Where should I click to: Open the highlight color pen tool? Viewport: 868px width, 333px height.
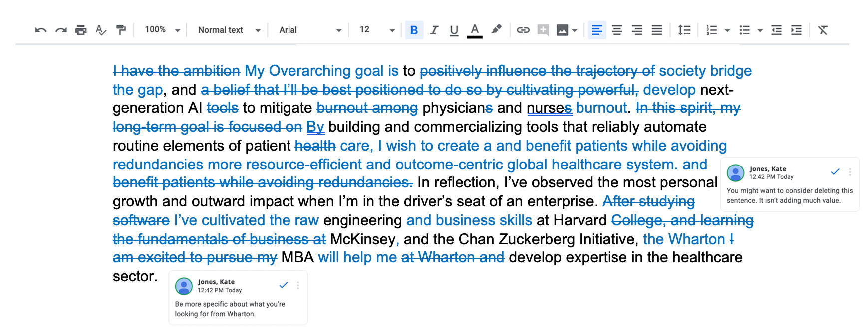496,30
